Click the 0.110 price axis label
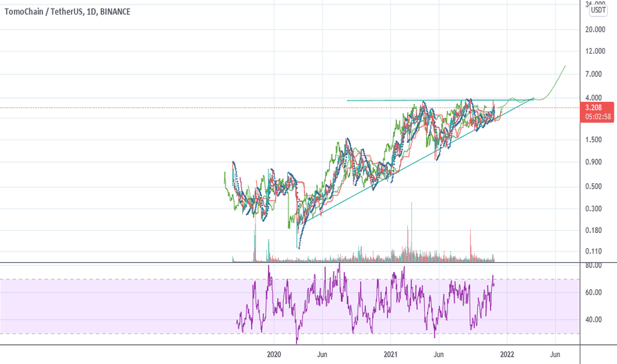 click(x=594, y=251)
